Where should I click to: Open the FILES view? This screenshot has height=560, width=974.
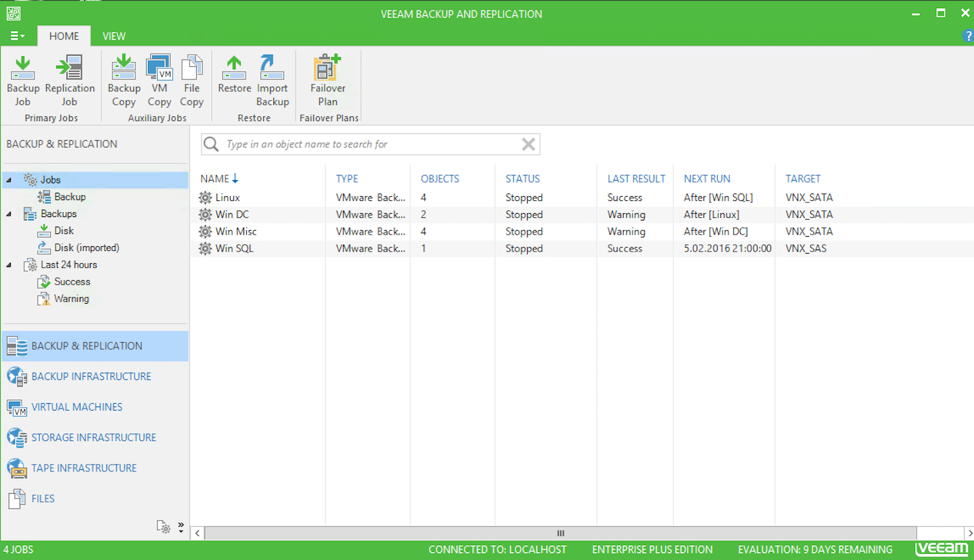(x=95, y=498)
